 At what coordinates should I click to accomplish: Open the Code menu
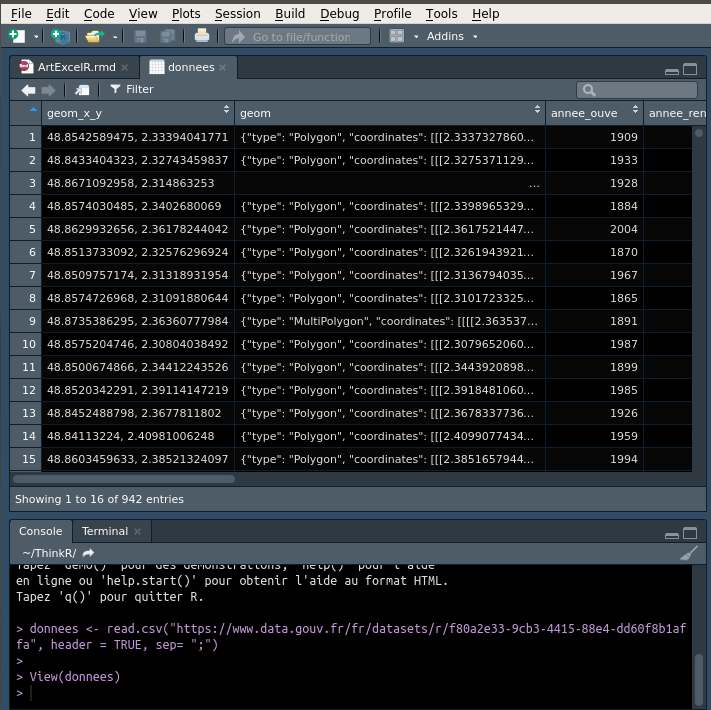click(99, 14)
